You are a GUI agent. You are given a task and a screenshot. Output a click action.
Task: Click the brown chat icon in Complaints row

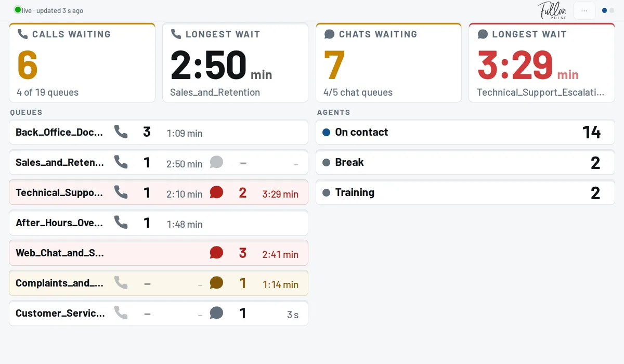pos(216,283)
